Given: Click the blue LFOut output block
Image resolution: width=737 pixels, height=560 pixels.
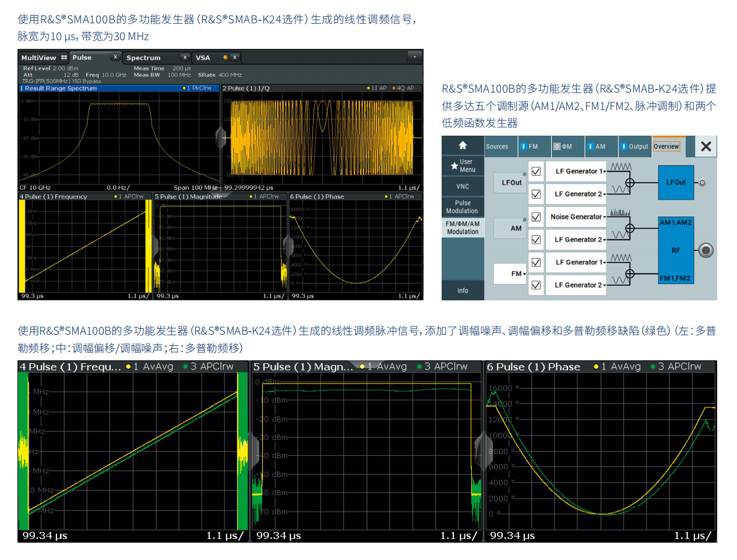Looking at the screenshot, I should [x=676, y=182].
